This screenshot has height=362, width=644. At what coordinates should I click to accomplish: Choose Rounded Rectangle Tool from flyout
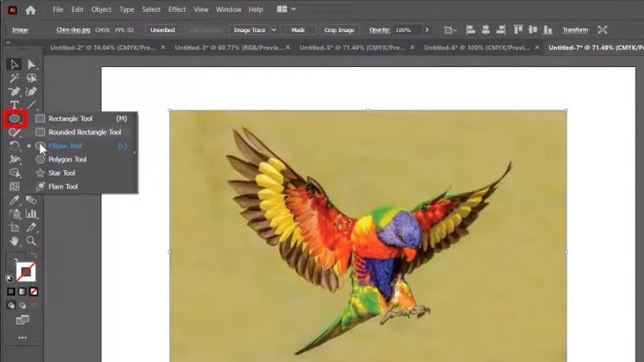click(x=81, y=132)
